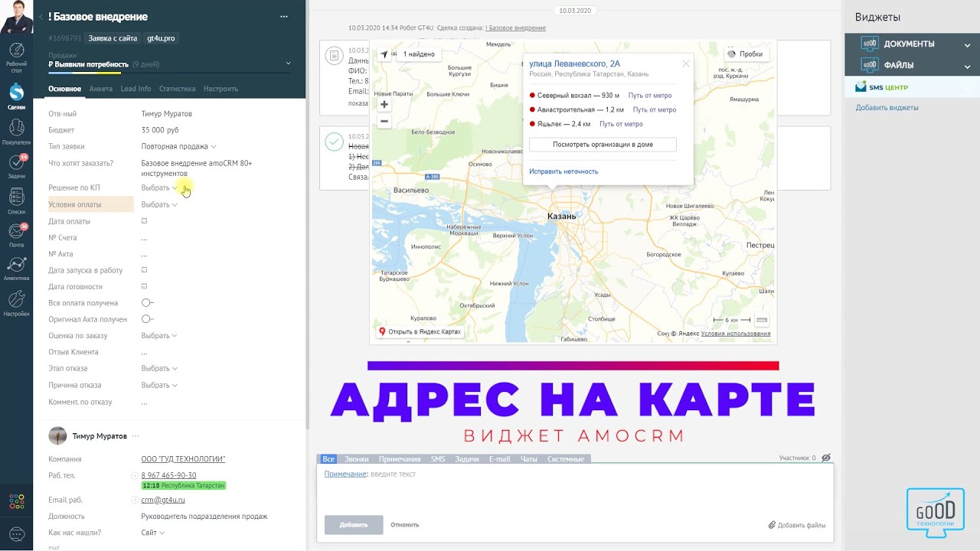Viewport: 980px width, 551px height.
Task: Open Условия оплаты dropdown
Action: click(x=159, y=204)
